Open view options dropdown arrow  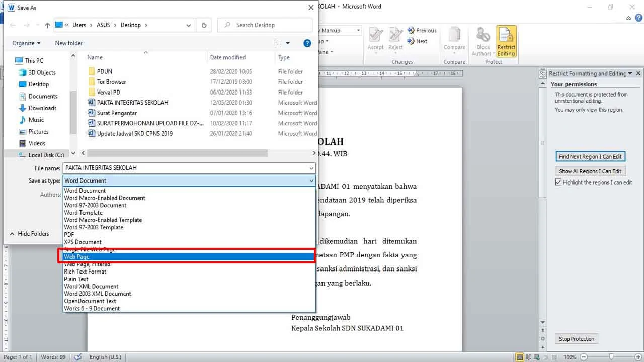pos(288,43)
